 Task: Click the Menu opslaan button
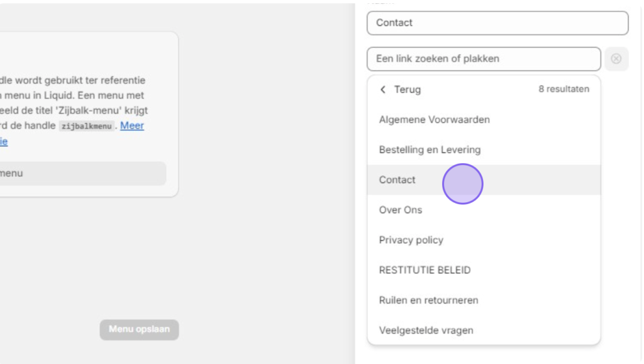click(x=139, y=329)
